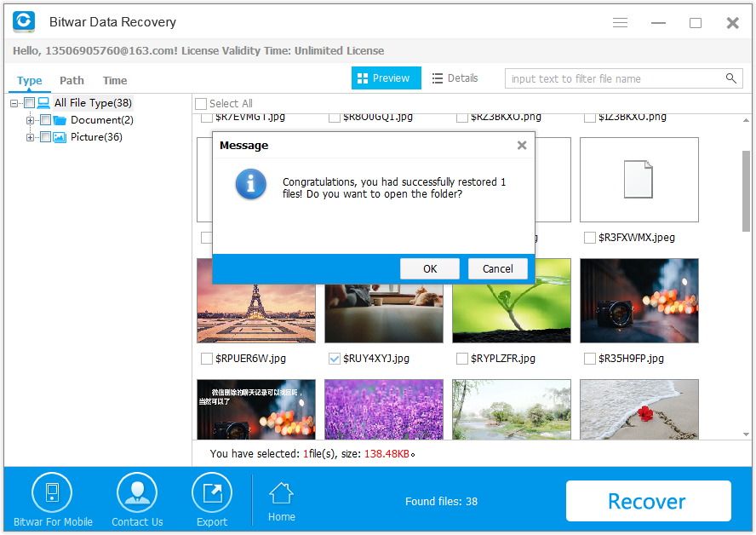
Task: Check the $RPUER6W.jpg checkbox
Action: [206, 359]
